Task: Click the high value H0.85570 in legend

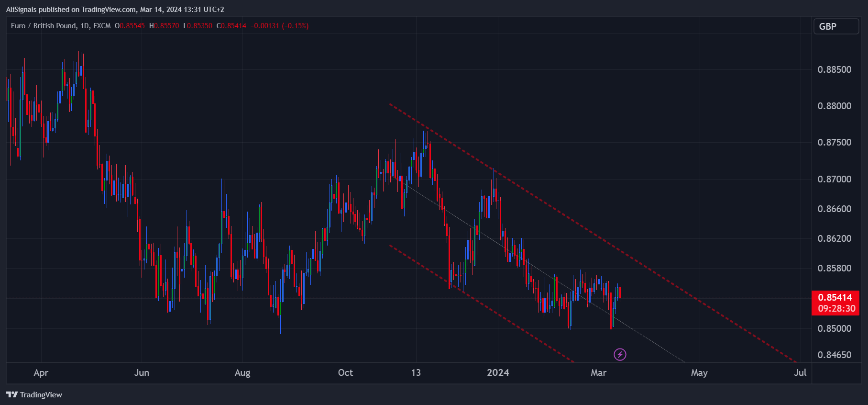Action: [x=164, y=26]
